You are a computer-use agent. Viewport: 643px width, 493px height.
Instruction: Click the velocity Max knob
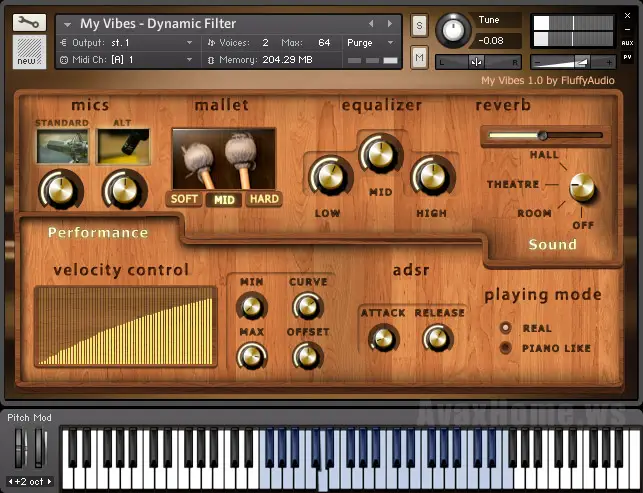pyautogui.click(x=251, y=356)
